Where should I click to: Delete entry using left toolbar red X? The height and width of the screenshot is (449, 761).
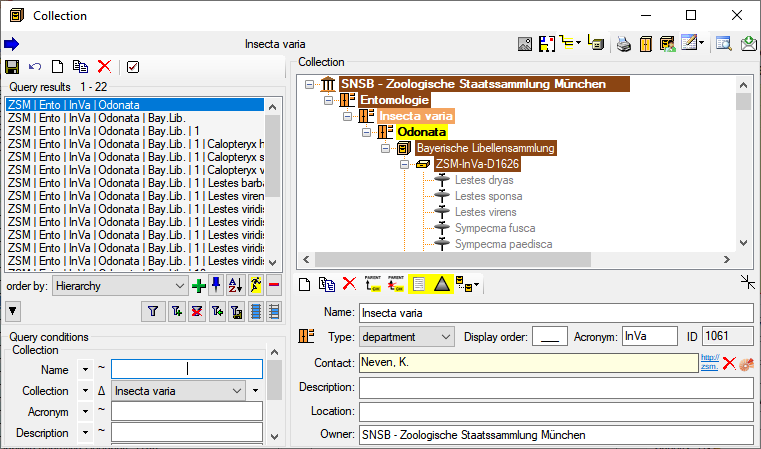tap(104, 67)
